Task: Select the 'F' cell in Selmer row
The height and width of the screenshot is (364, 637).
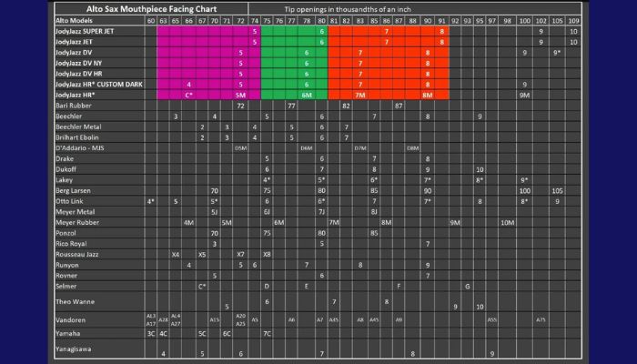Action: 399,287
